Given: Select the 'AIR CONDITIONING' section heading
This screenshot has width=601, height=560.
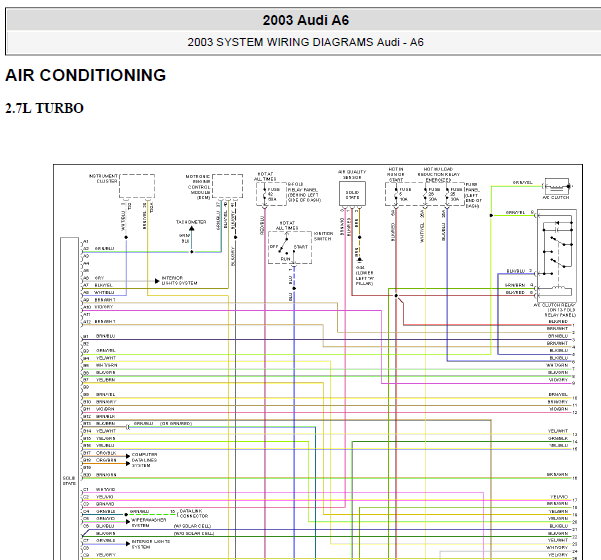Looking at the screenshot, I should (x=85, y=75).
